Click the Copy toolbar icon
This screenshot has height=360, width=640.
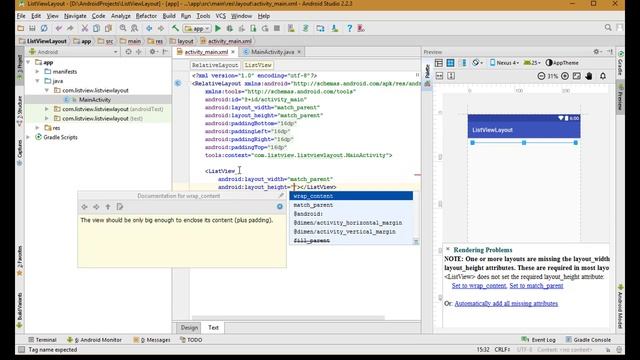click(97, 28)
